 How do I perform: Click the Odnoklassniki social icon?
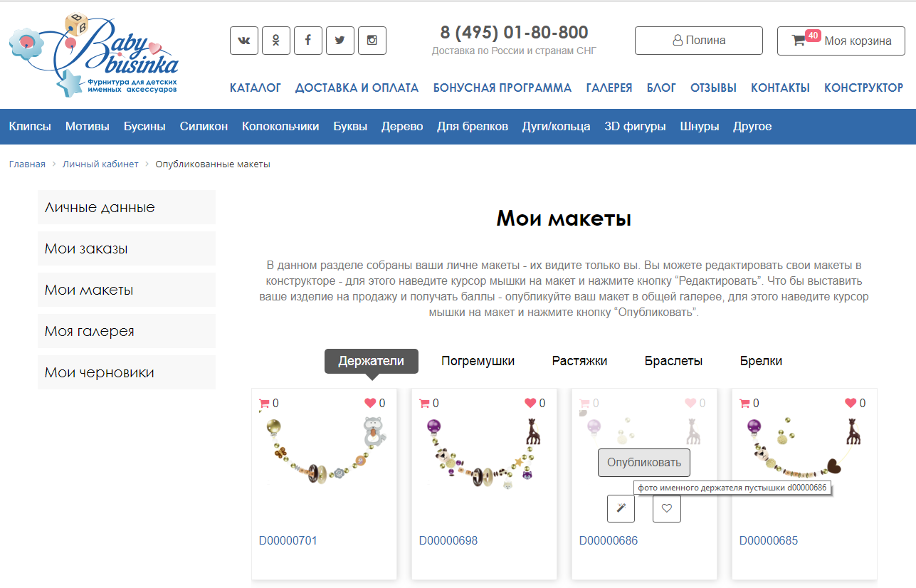275,41
